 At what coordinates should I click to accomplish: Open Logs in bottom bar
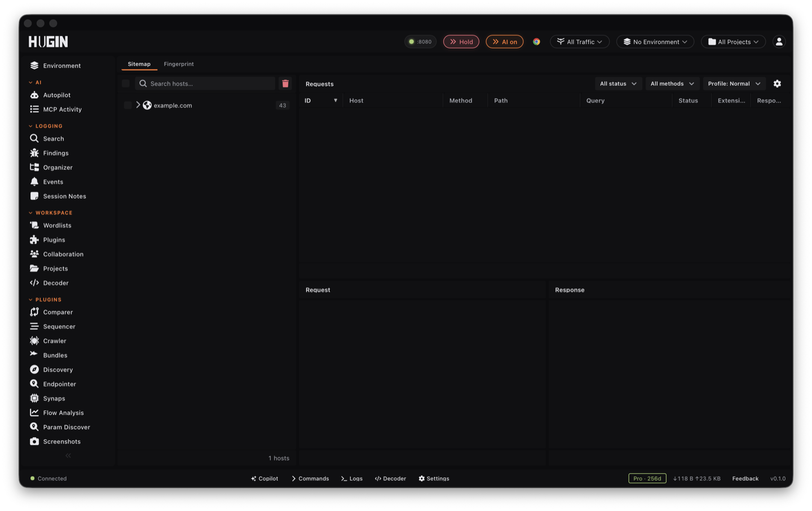click(352, 478)
